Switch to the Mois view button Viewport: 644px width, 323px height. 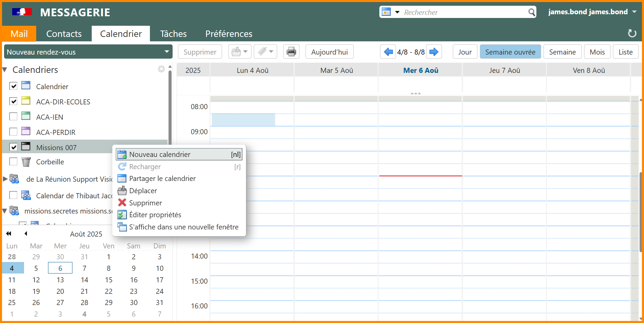tap(597, 52)
